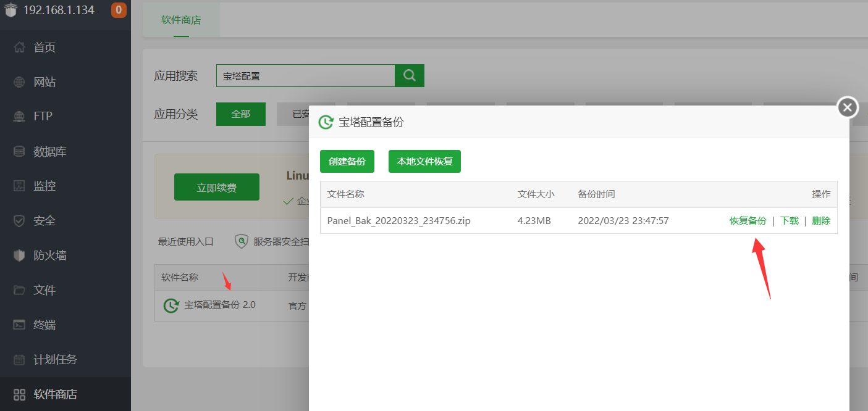
Task: Click the 立即续费 button
Action: (x=217, y=187)
